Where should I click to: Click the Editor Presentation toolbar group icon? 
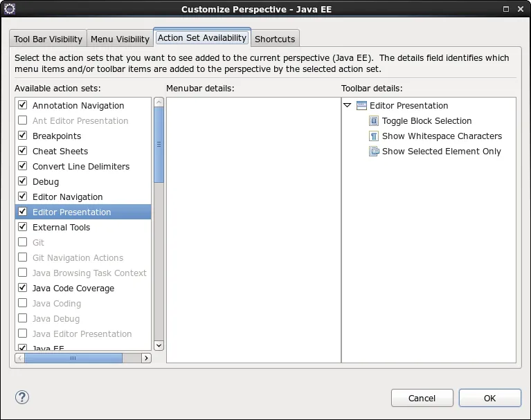361,106
